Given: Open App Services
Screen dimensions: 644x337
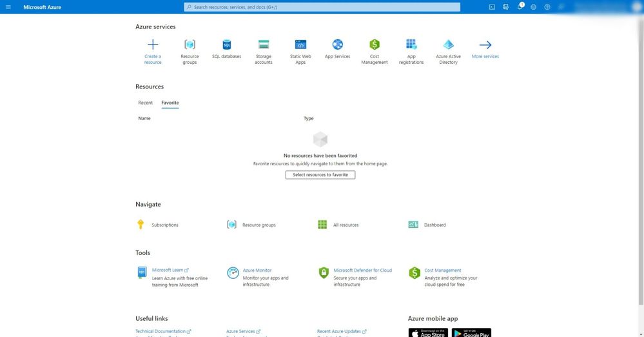Looking at the screenshot, I should tap(338, 49).
